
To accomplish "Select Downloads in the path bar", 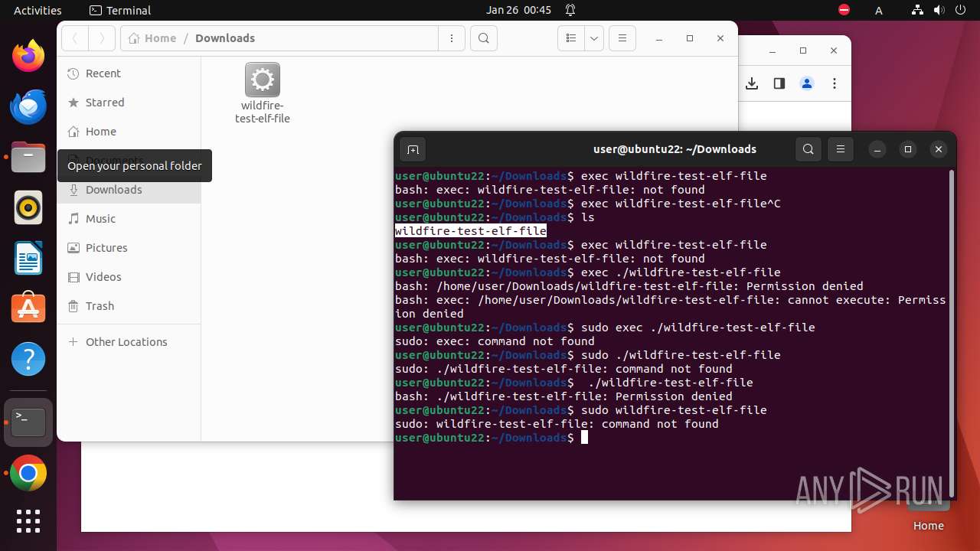I will (225, 38).
